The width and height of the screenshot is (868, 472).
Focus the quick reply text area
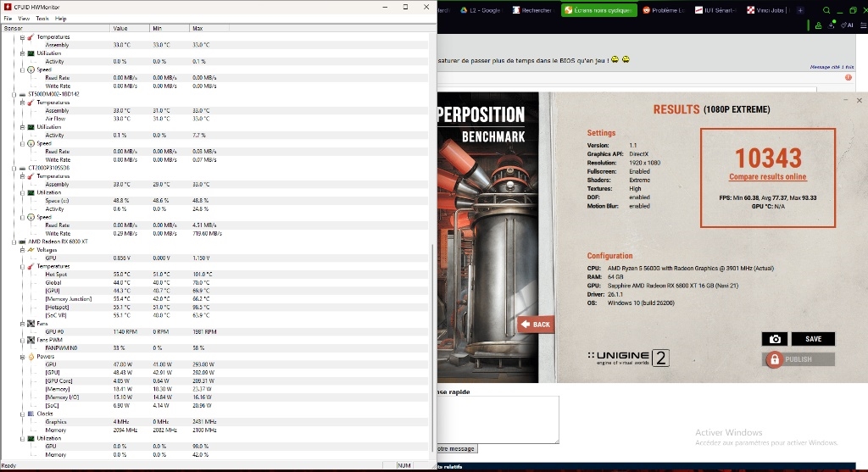(498, 419)
